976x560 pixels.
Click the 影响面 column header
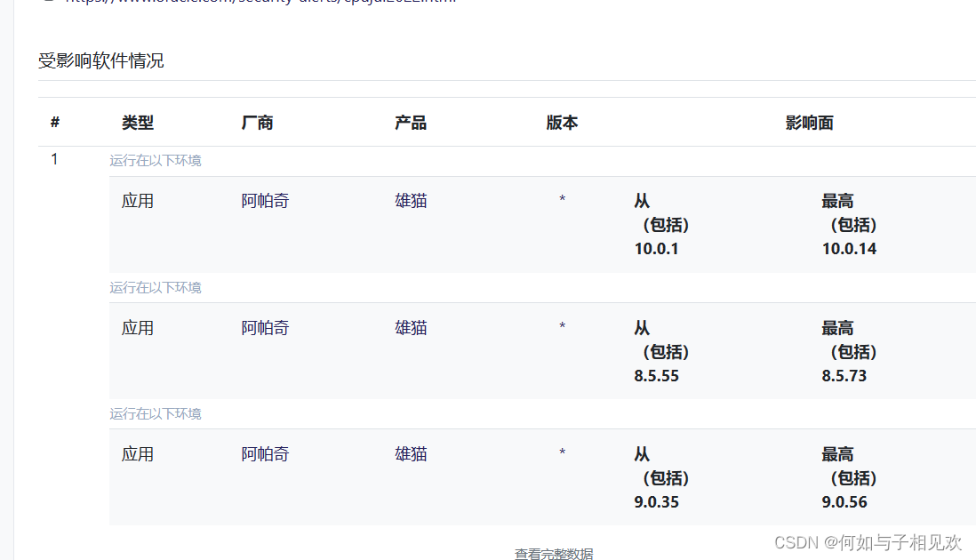pyautogui.click(x=809, y=123)
